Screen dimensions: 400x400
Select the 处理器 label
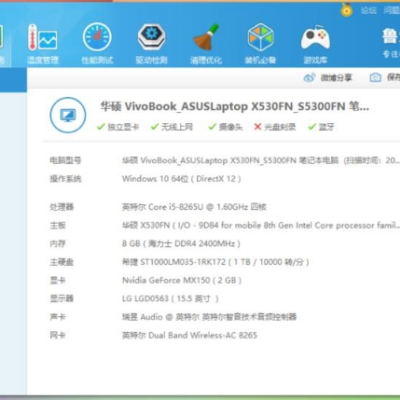62,207
